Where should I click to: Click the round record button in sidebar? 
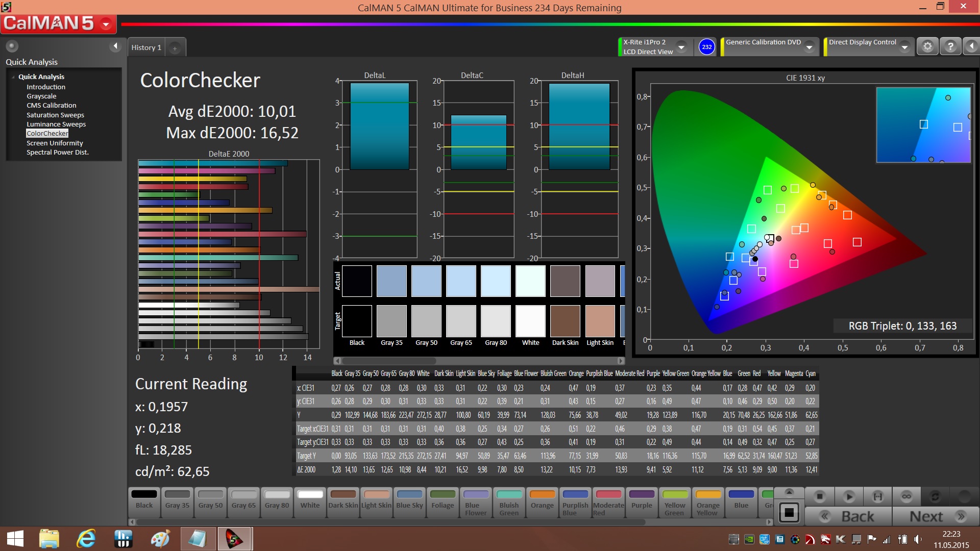(x=12, y=46)
